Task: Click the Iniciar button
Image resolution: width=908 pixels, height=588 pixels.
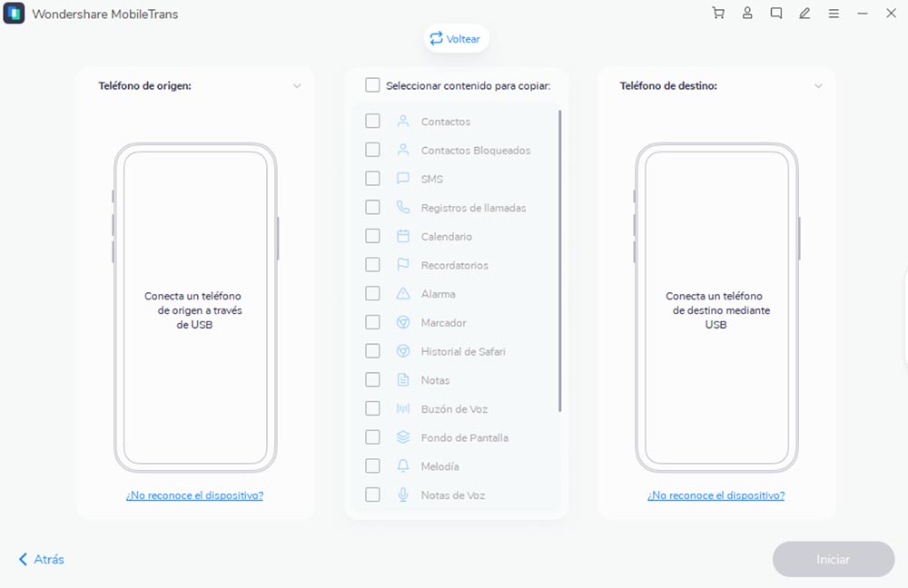Action: coord(834,559)
